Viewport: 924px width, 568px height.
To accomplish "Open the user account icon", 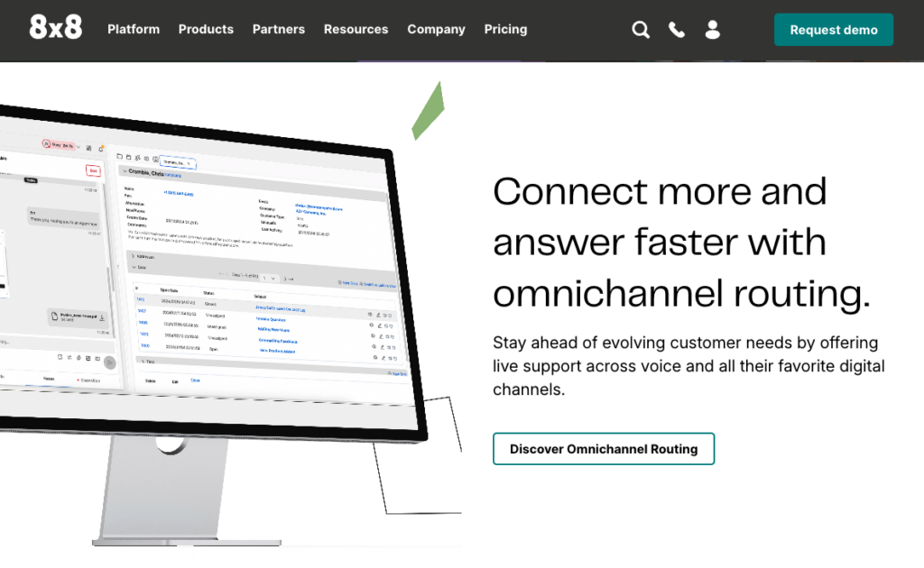I will point(712,30).
